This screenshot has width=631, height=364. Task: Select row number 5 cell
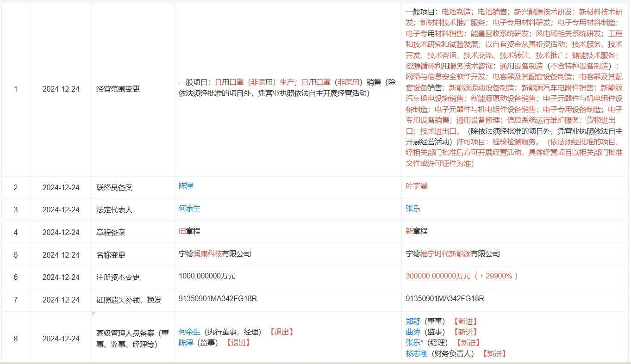pos(16,255)
